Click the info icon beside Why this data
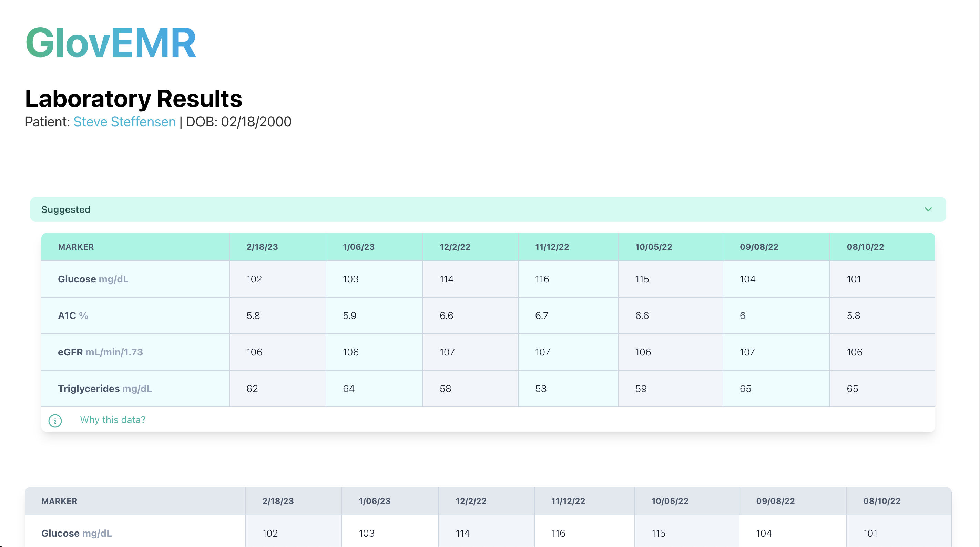The width and height of the screenshot is (980, 547). (x=55, y=420)
